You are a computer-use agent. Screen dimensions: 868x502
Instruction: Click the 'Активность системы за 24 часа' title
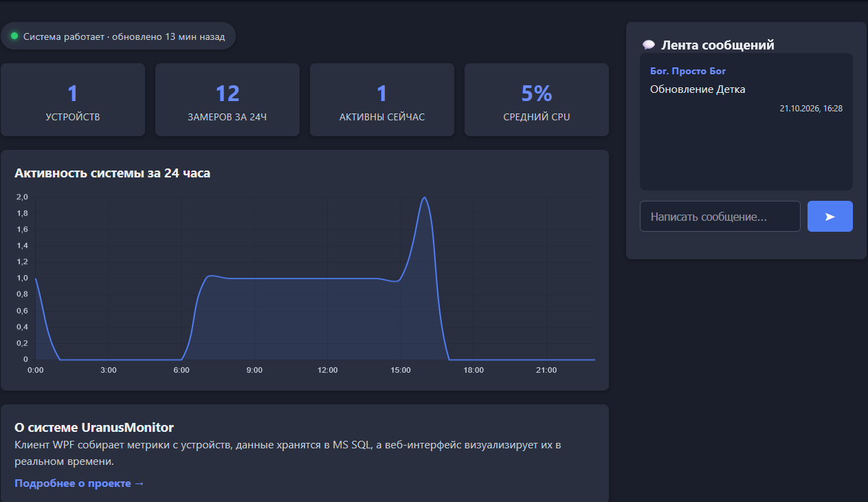(x=113, y=173)
